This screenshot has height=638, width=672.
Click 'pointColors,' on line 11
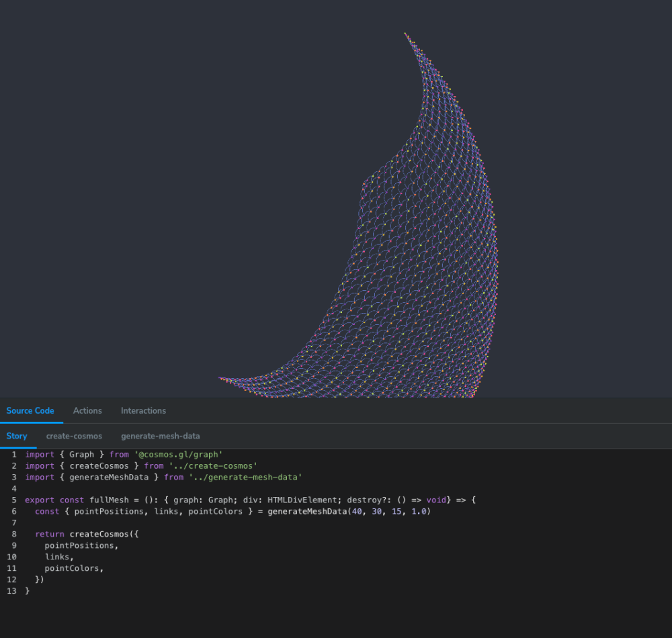point(74,568)
